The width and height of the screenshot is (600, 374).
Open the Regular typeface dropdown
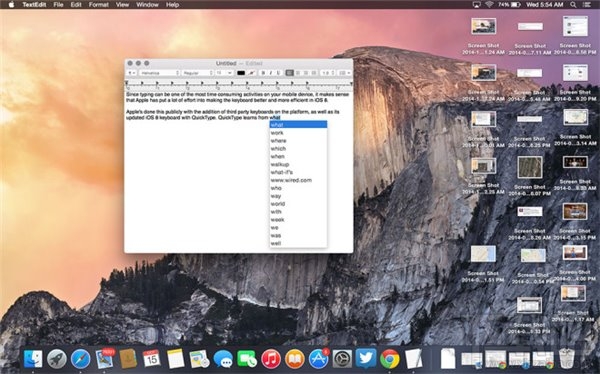click(x=197, y=73)
